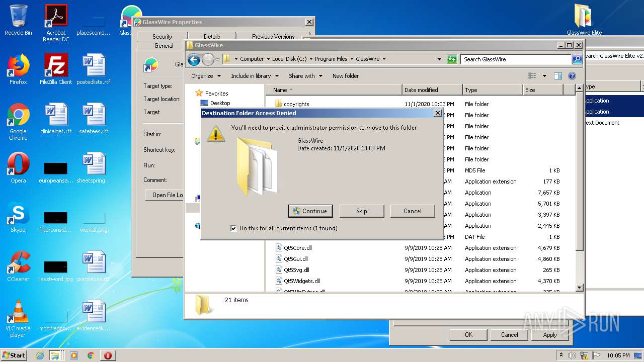Select copyrights folder in file list

coord(296,104)
